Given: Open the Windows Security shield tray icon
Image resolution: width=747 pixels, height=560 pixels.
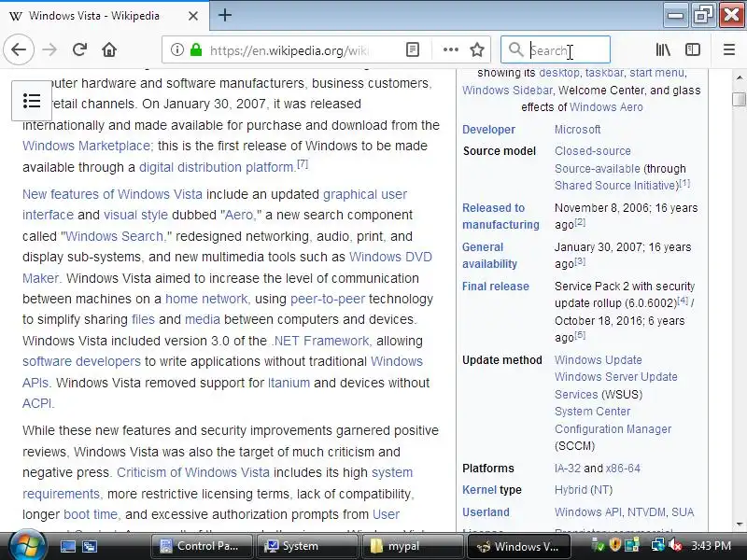Looking at the screenshot, I should tap(615, 545).
